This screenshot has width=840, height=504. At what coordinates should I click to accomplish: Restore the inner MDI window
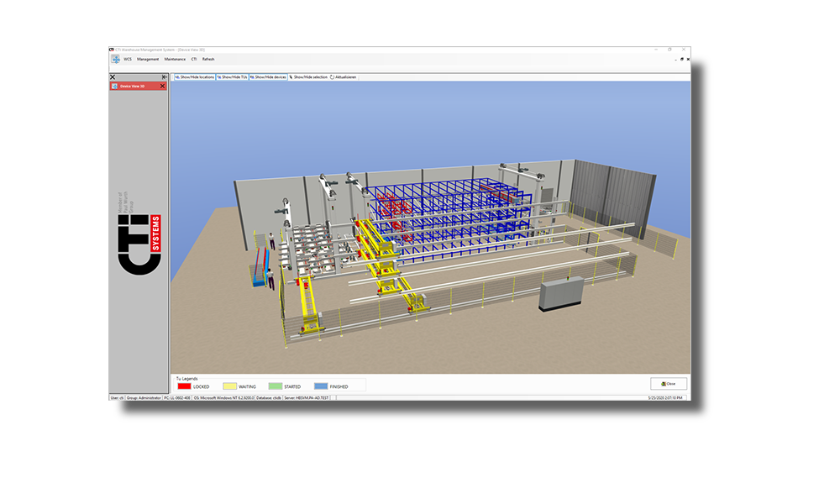pos(682,60)
